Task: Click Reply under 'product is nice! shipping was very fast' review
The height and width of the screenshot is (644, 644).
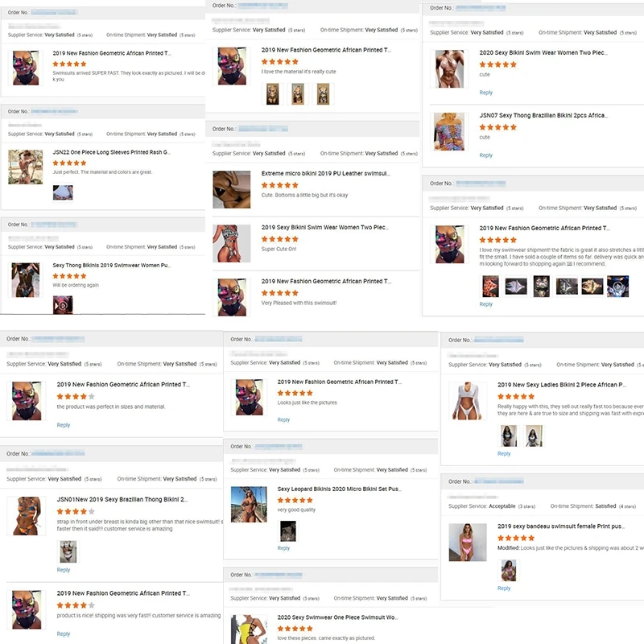Action: (64, 634)
